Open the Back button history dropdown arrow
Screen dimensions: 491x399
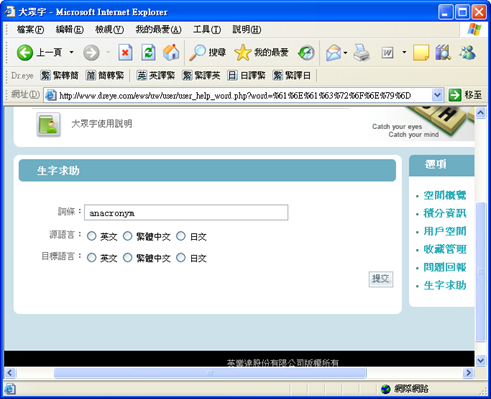71,52
